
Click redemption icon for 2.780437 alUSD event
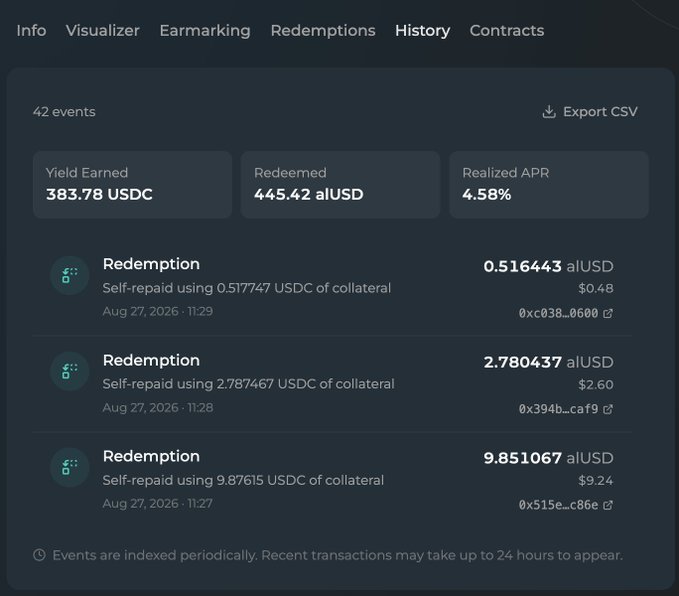tap(69, 371)
